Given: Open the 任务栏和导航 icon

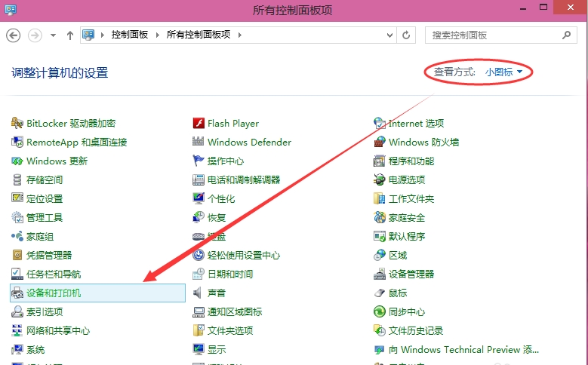Looking at the screenshot, I should [17, 274].
